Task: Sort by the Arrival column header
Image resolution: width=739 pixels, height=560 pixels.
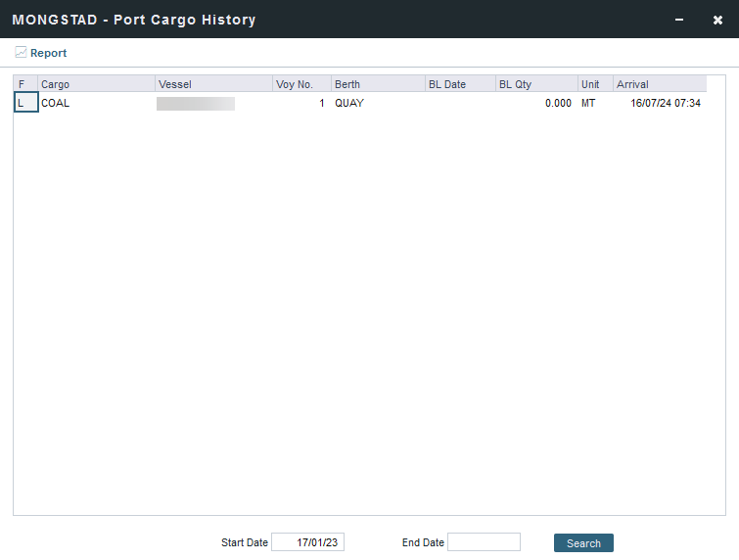Action: pyautogui.click(x=659, y=84)
